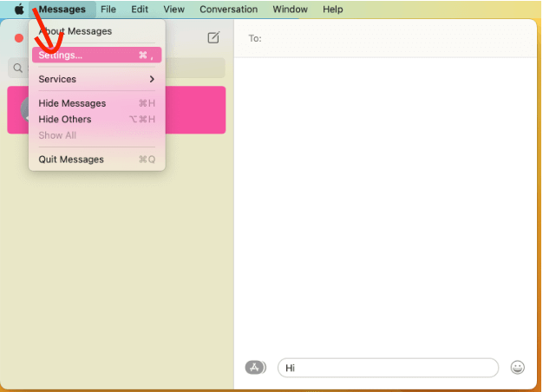The image size is (543, 392).
Task: Choose Hide Messages
Action: (96, 103)
